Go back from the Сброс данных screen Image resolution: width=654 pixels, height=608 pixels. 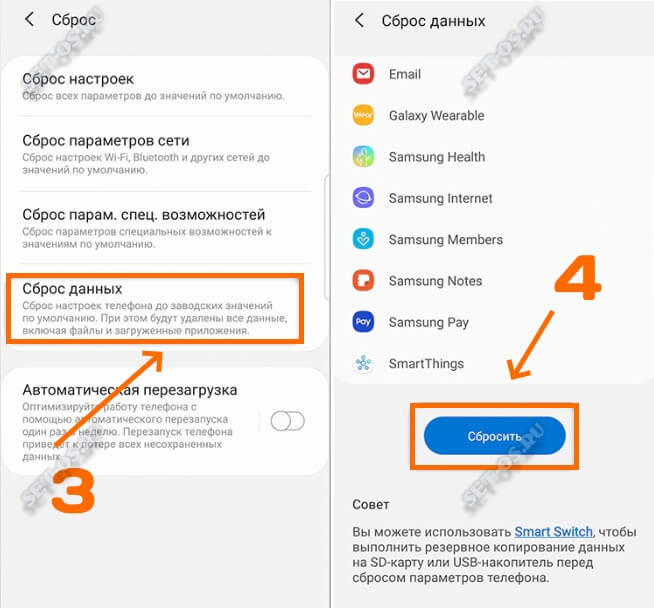[x=359, y=20]
